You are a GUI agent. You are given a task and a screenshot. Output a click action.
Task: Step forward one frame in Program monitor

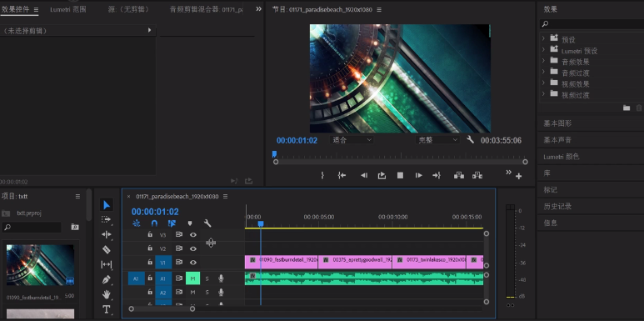click(418, 175)
